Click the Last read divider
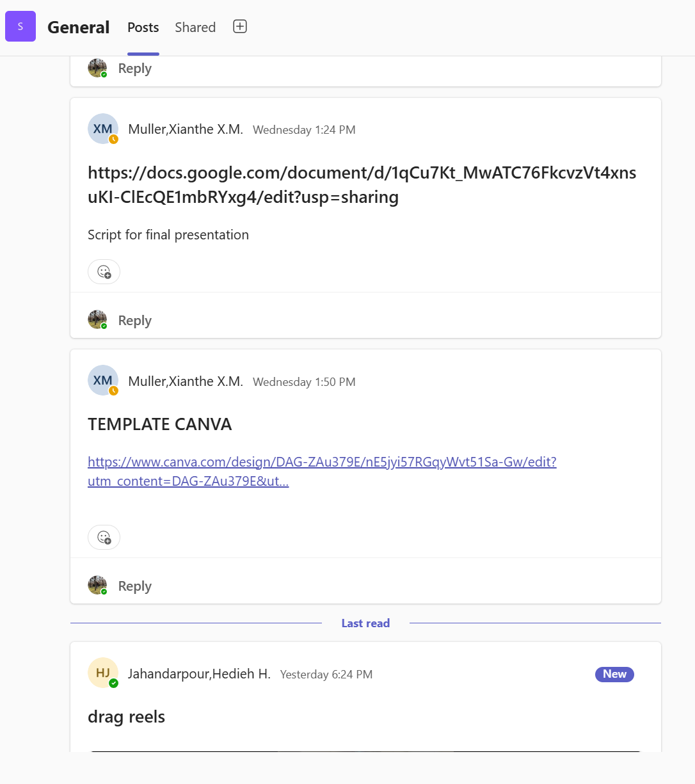This screenshot has width=695, height=784. coord(365,623)
